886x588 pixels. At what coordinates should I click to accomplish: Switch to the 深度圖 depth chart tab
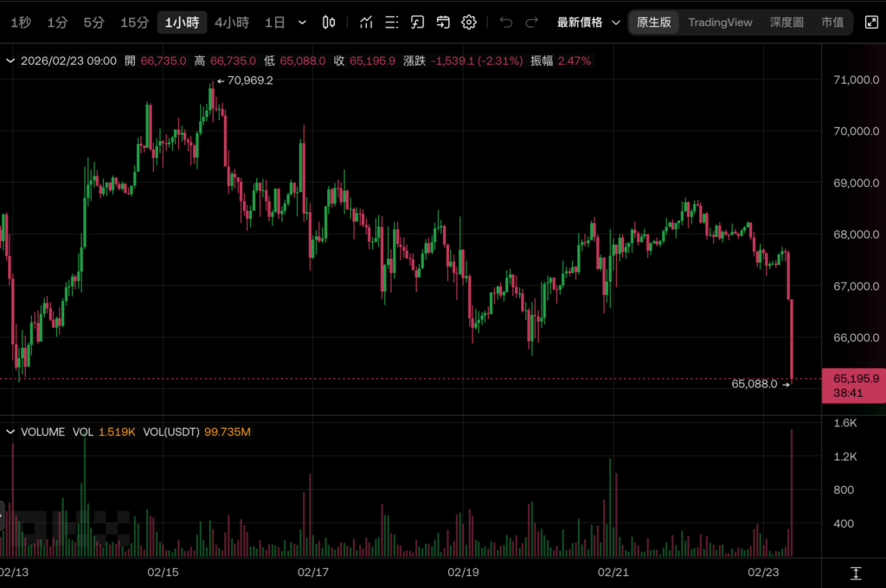(786, 22)
